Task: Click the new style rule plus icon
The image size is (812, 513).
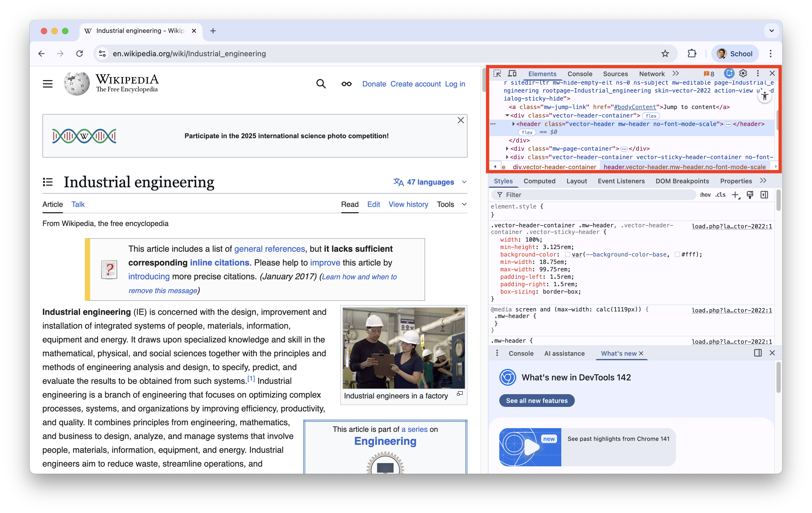Action: [x=735, y=195]
